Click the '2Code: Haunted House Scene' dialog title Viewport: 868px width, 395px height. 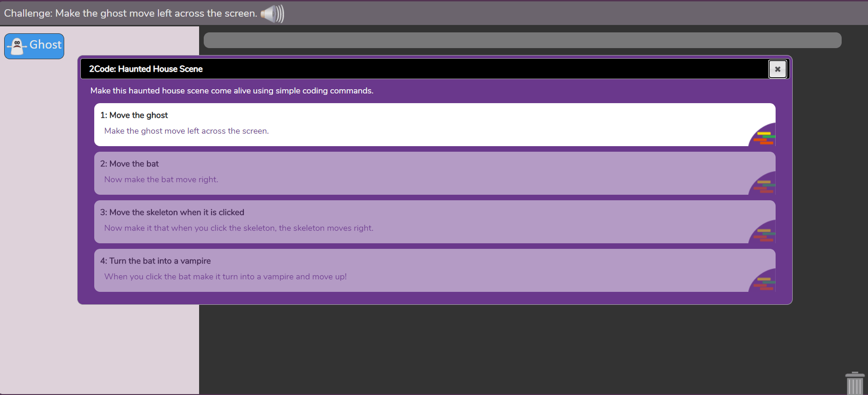click(x=146, y=69)
